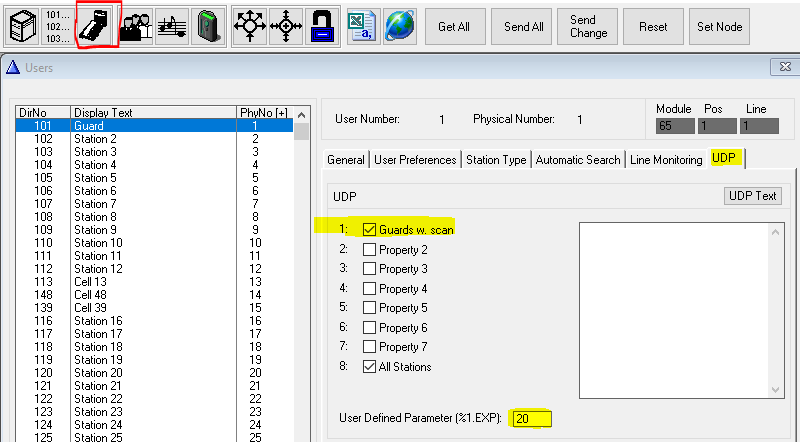The image size is (800, 442).
Task: Click the Pos field
Action: tap(717, 126)
